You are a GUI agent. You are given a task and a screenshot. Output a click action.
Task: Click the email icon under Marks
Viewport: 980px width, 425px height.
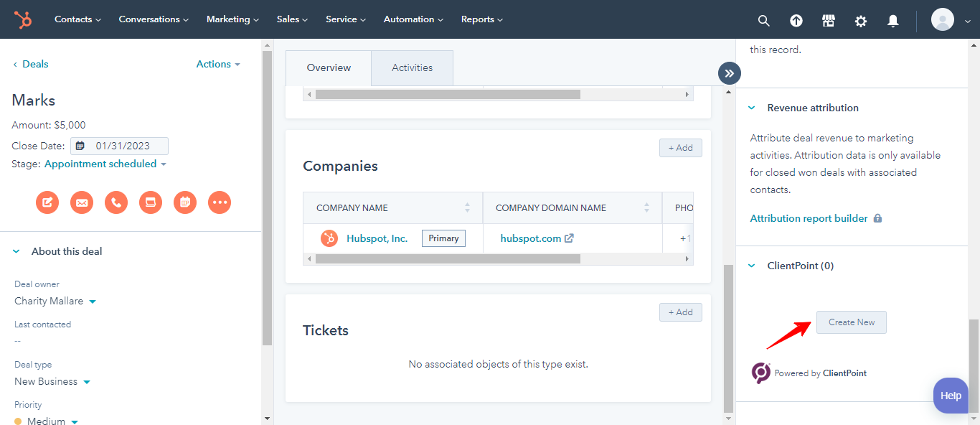[x=82, y=202]
